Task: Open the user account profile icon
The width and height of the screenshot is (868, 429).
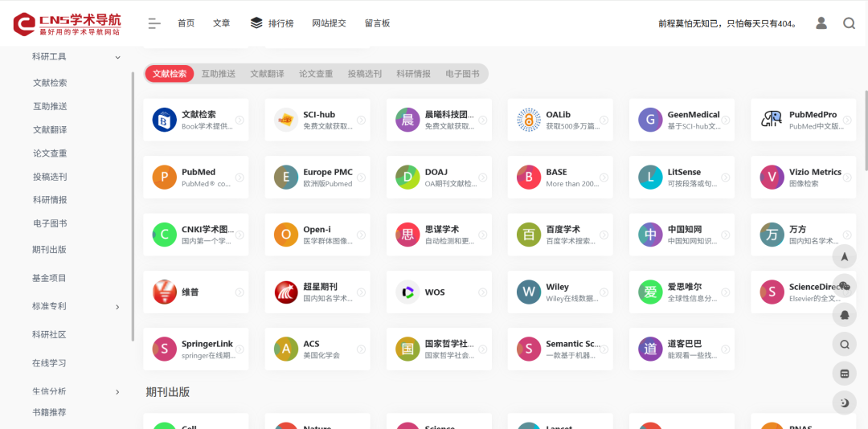Action: (821, 23)
